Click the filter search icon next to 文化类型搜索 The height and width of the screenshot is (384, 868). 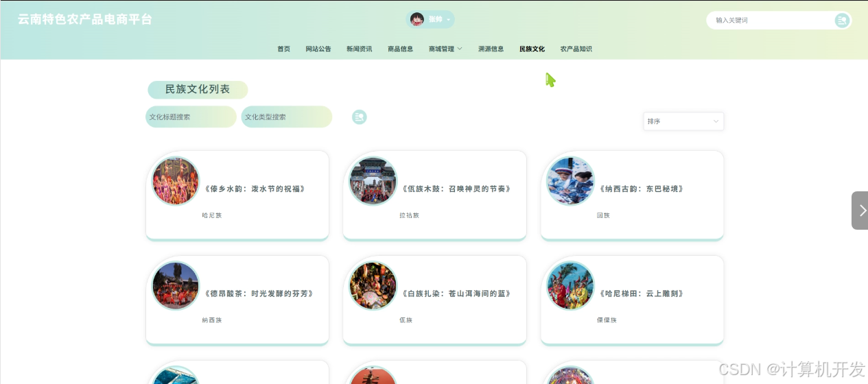(x=360, y=117)
